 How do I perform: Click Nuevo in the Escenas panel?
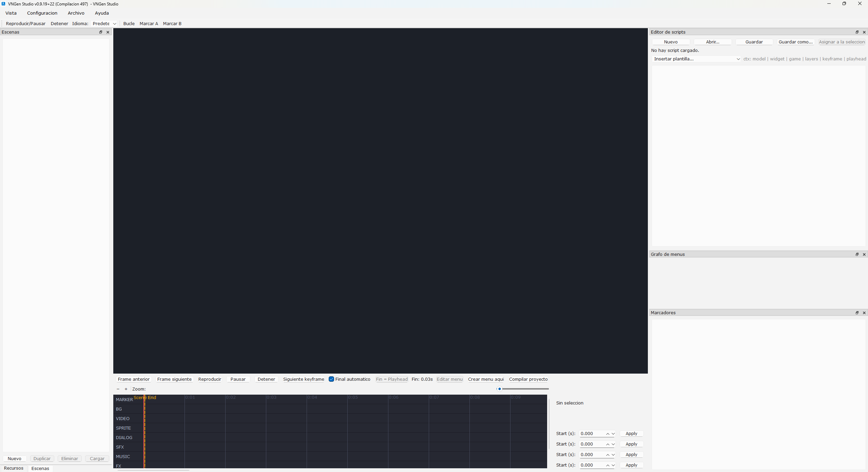(x=15, y=459)
